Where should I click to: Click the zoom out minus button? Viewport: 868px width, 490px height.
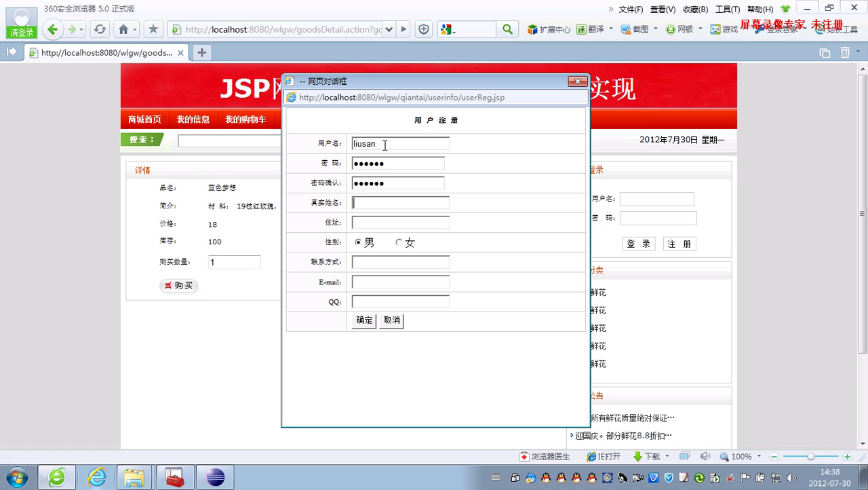[x=774, y=457]
